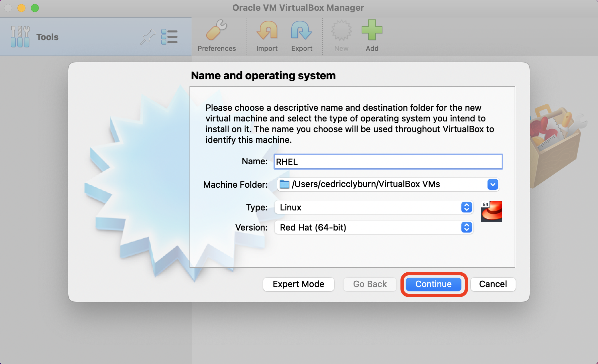Click the Go Back button
598x364 pixels.
tap(370, 284)
